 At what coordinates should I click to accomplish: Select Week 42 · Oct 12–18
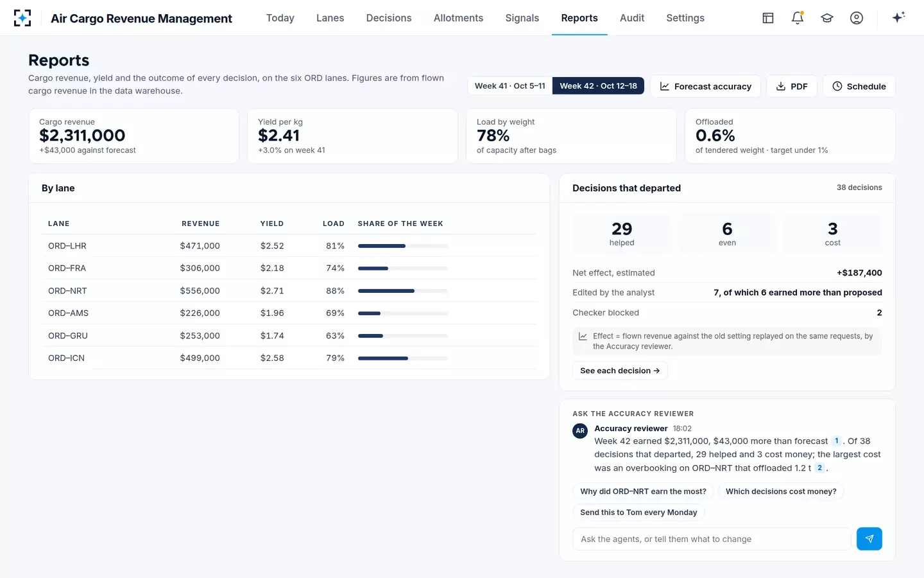click(598, 86)
